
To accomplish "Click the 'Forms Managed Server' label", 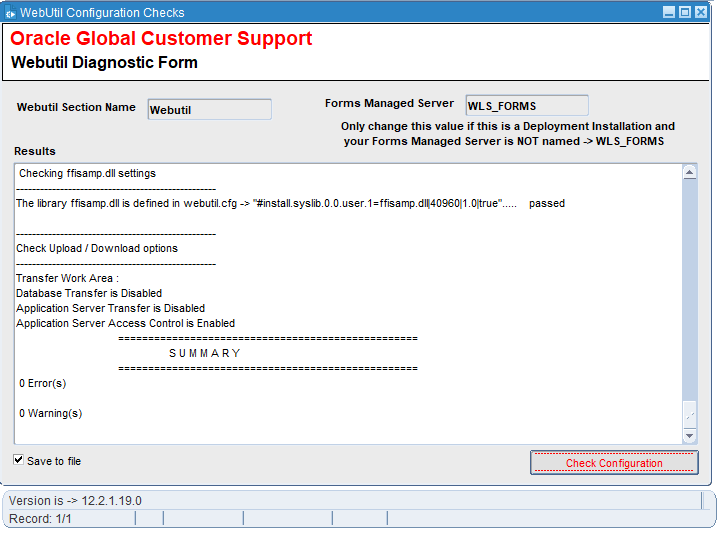I will pos(389,103).
